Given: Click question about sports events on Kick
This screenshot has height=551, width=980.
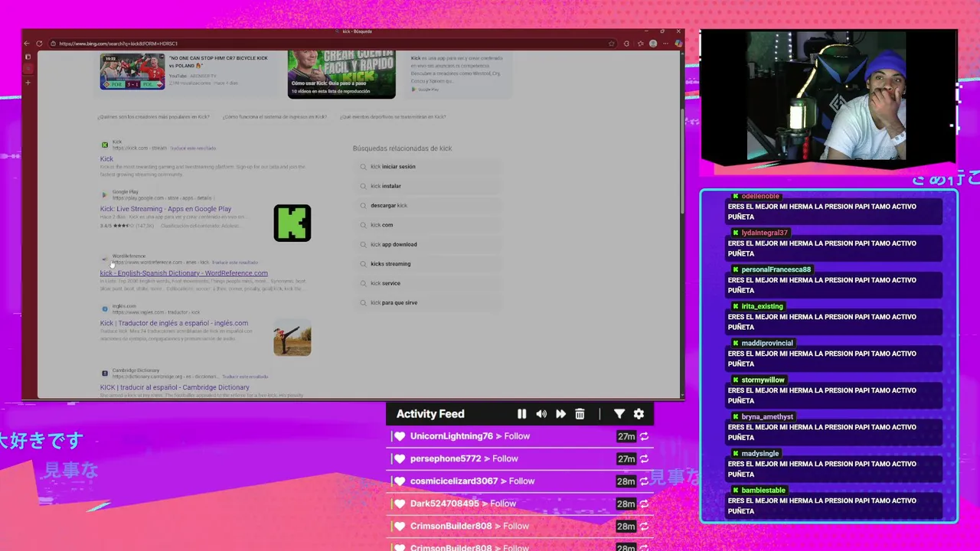Looking at the screenshot, I should click(393, 117).
